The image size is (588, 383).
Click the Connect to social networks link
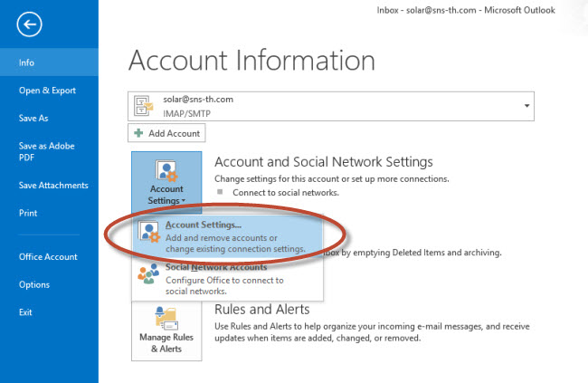click(286, 193)
